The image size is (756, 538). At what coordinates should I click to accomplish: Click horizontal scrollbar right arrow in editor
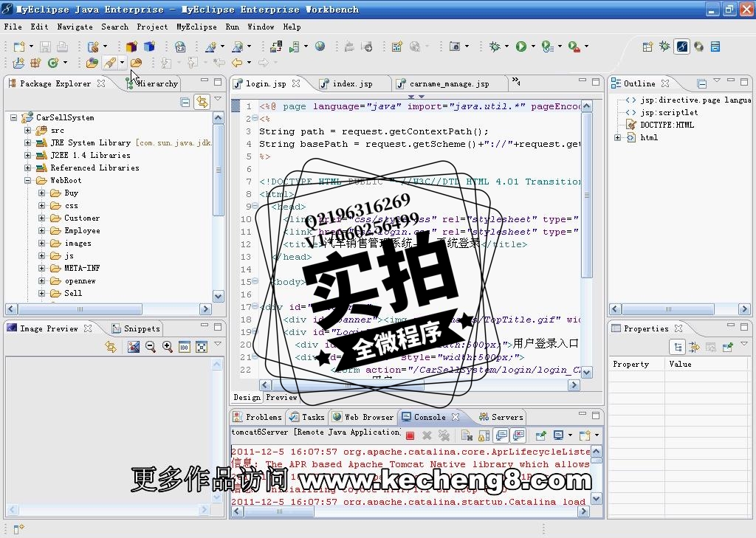(x=574, y=384)
